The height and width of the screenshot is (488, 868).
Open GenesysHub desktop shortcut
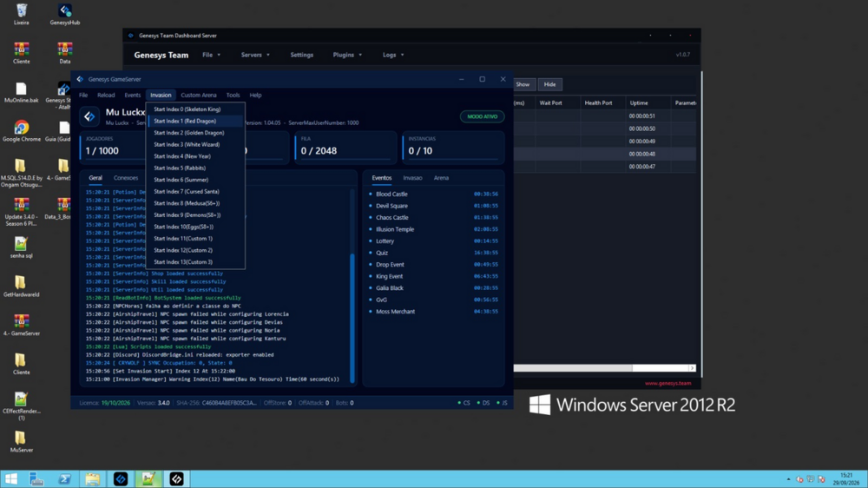pos(65,15)
